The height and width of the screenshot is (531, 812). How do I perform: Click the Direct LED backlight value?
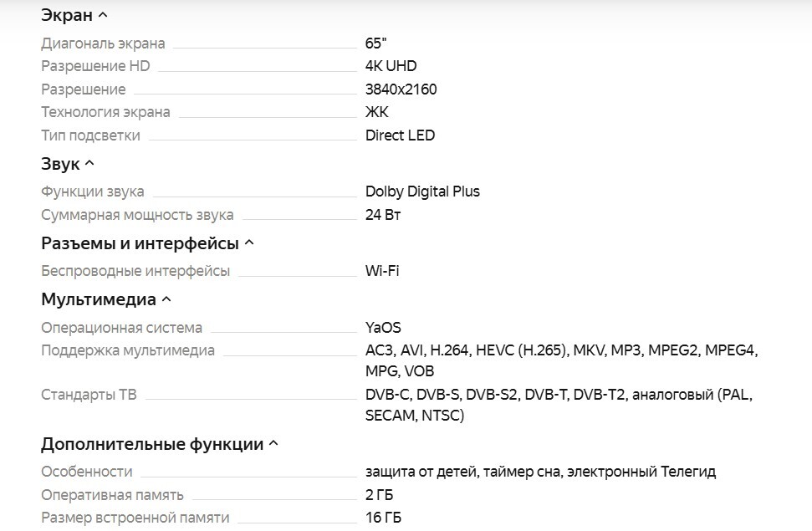400,135
